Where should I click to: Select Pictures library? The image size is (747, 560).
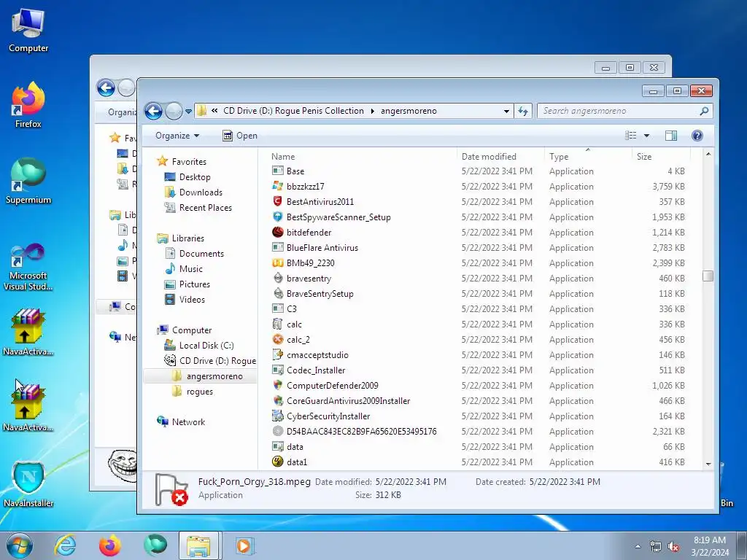point(194,284)
